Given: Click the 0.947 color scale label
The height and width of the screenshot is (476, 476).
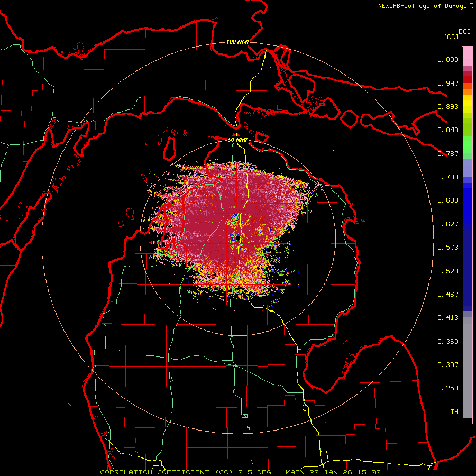Looking at the screenshot, I should click(x=448, y=83).
